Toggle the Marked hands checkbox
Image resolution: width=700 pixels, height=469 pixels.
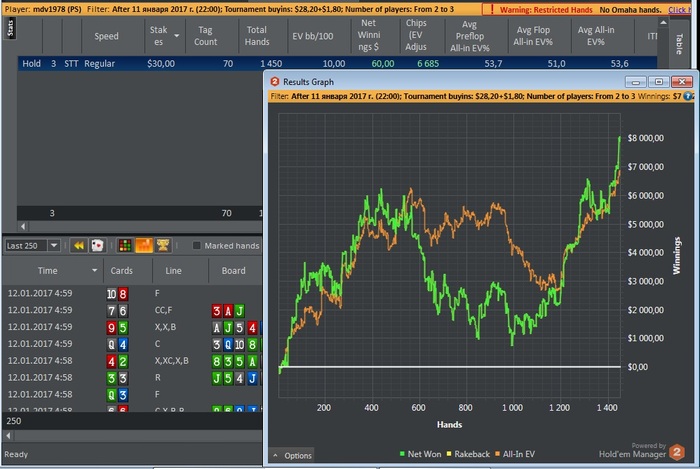196,245
